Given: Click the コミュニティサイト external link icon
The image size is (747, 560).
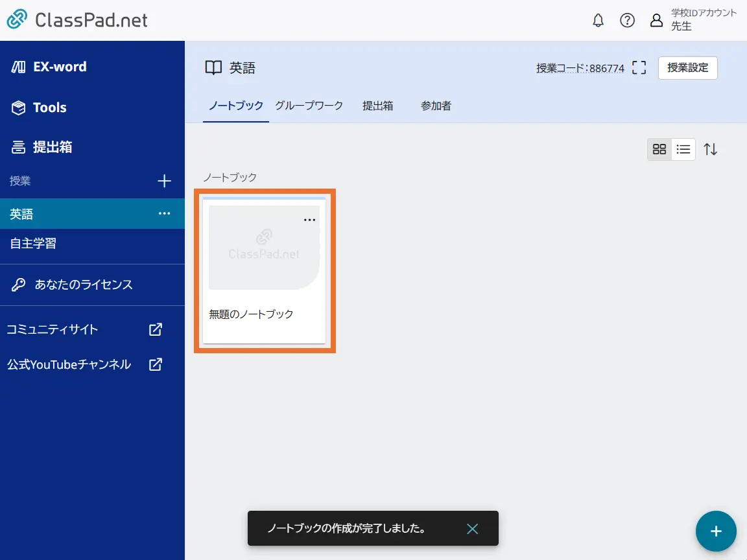Looking at the screenshot, I should (x=156, y=329).
